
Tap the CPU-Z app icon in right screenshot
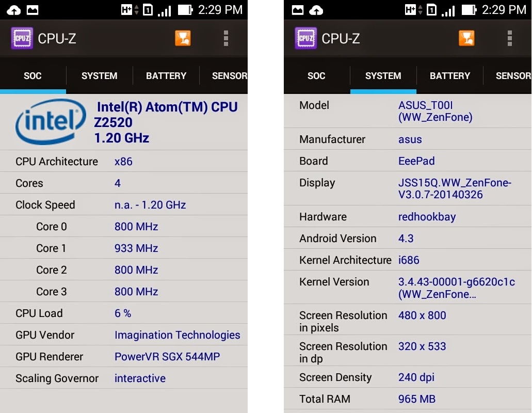coord(305,38)
